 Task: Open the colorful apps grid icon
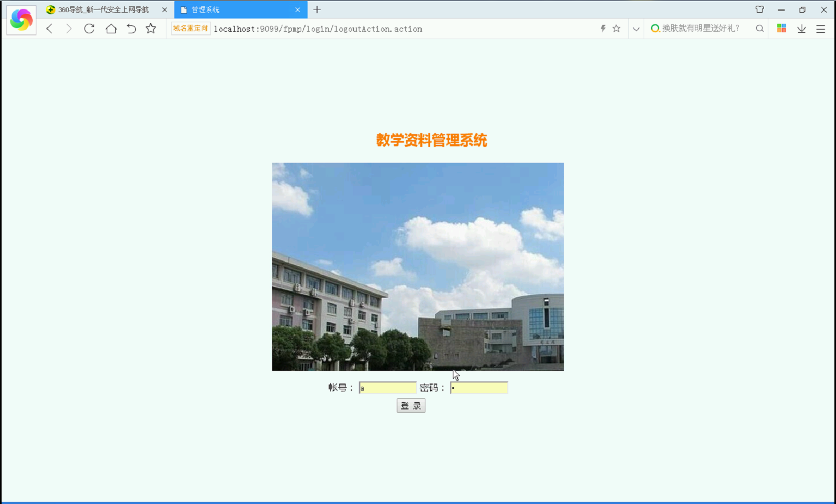(x=782, y=29)
